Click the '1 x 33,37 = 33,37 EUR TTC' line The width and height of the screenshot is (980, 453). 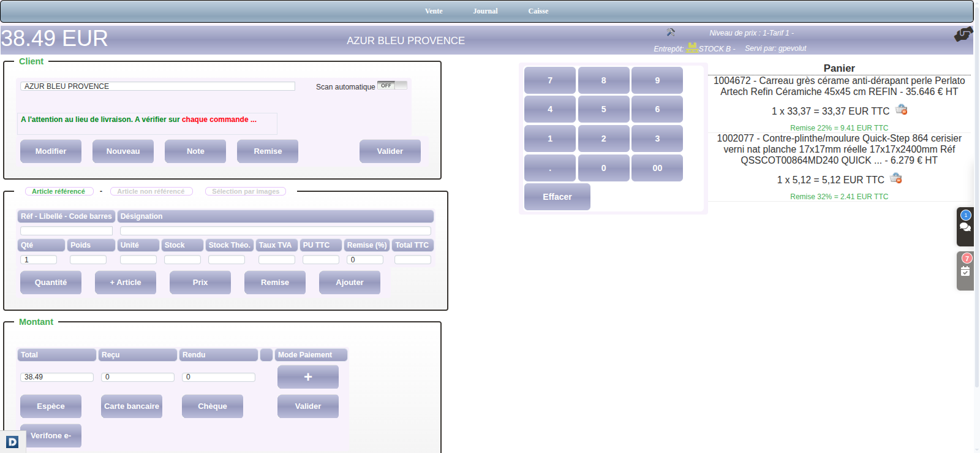[x=830, y=111]
